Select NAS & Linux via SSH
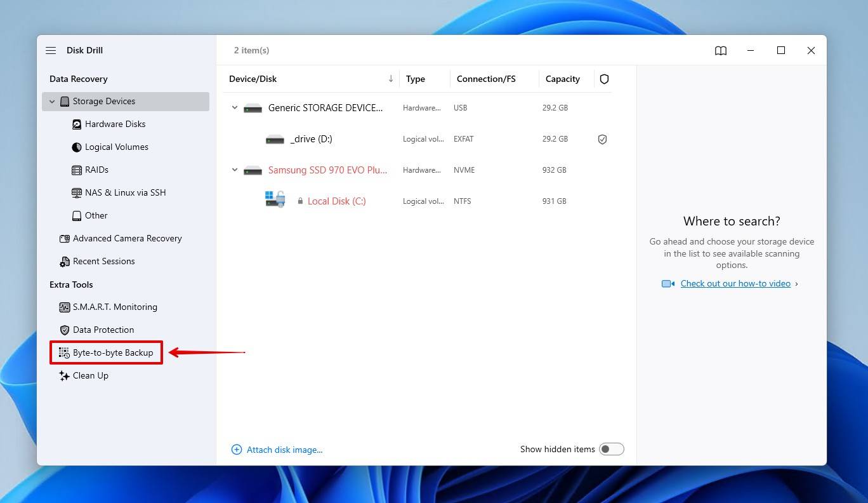 pyautogui.click(x=125, y=192)
